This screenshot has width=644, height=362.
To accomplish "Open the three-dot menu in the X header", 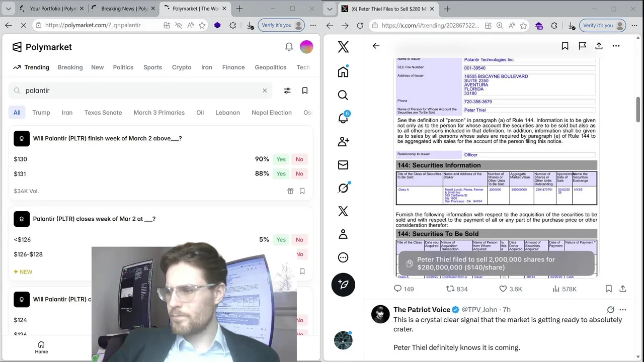I will tap(616, 46).
